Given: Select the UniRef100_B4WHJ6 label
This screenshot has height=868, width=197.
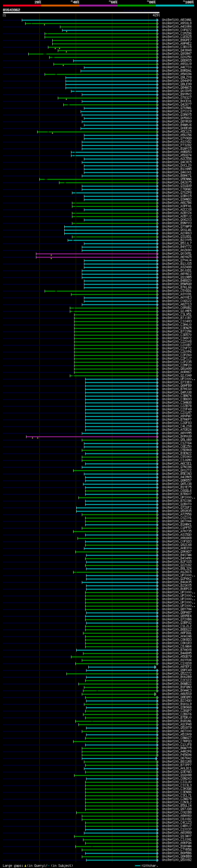Looking at the screenshot, I should click(177, 125).
